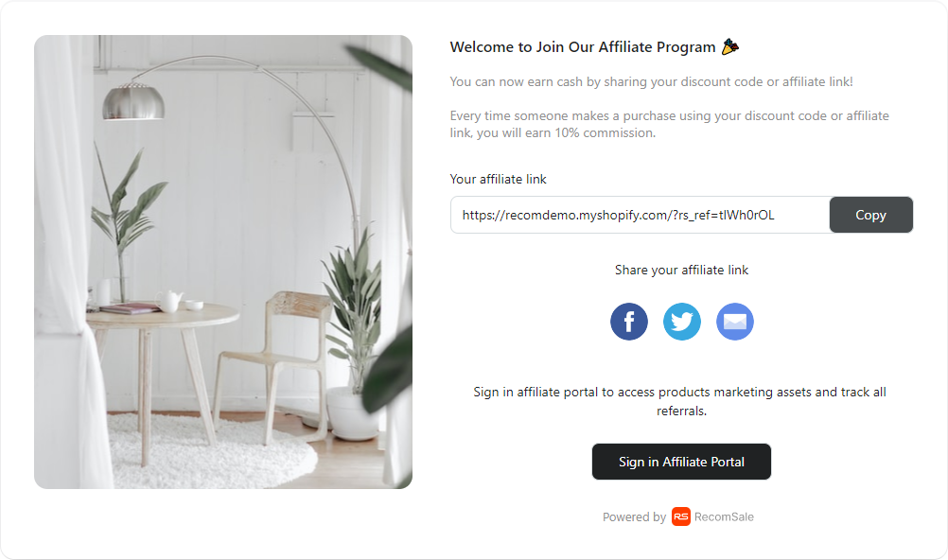The width and height of the screenshot is (948, 560).
Task: Click the "Your affiliate link" label
Action: (x=499, y=179)
